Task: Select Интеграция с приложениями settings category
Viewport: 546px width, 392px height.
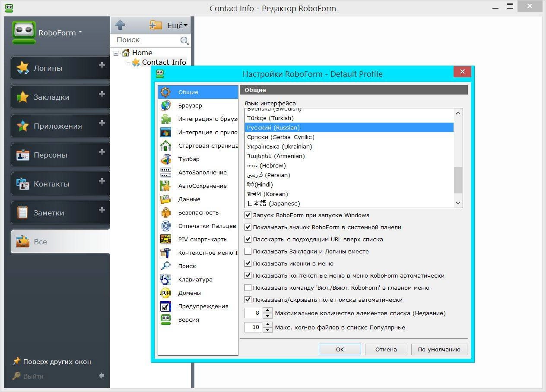Action: pyautogui.click(x=198, y=132)
